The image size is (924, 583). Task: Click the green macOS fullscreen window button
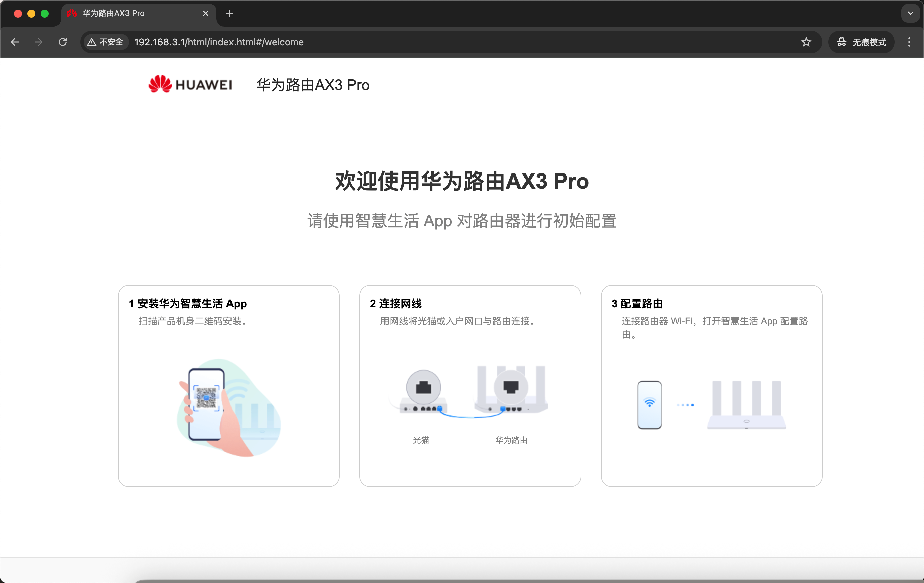click(45, 13)
